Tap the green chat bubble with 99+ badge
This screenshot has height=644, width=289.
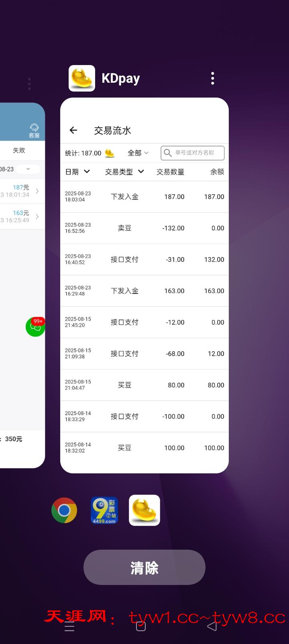tap(35, 327)
